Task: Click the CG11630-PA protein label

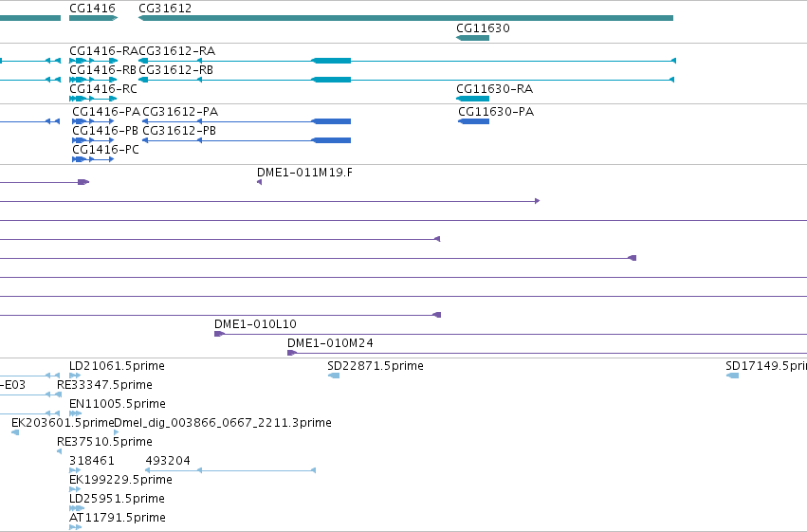Action: point(496,112)
